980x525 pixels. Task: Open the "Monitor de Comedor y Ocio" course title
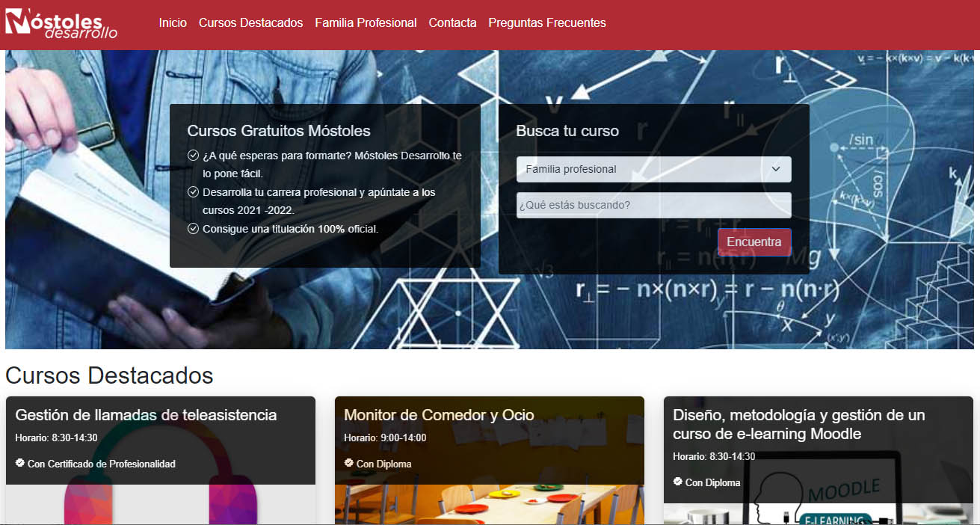[439, 415]
